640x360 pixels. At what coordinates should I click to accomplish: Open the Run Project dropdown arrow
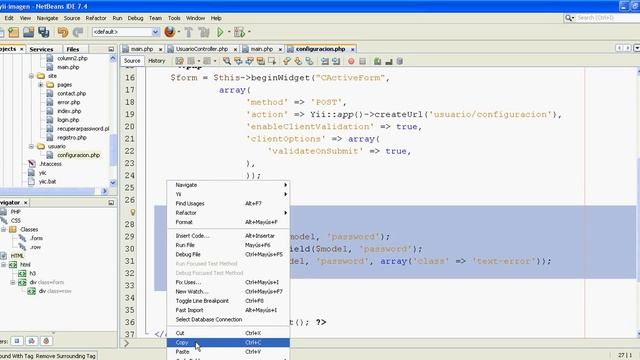click(x=229, y=32)
